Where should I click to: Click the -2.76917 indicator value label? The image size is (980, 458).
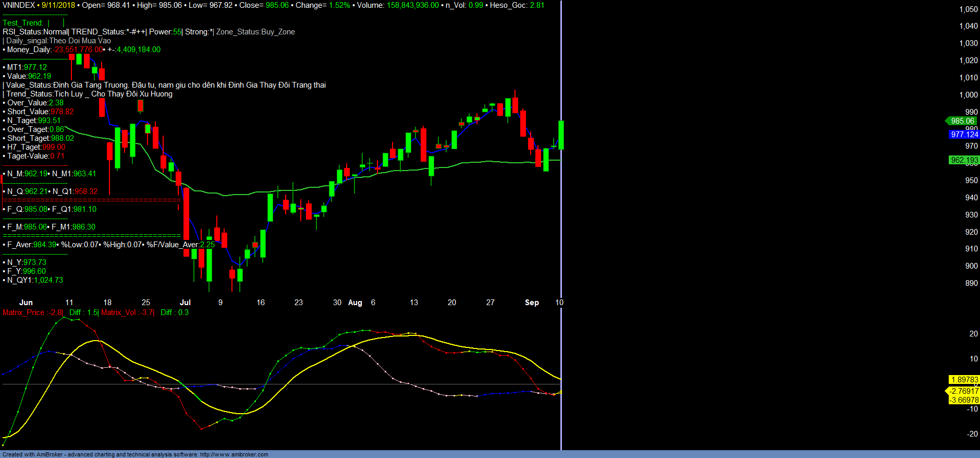[x=964, y=391]
